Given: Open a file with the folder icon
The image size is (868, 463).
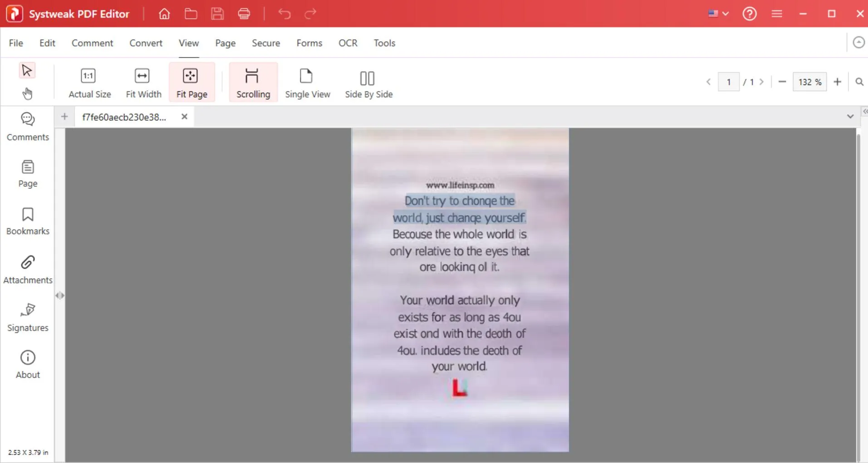Looking at the screenshot, I should 191,14.
